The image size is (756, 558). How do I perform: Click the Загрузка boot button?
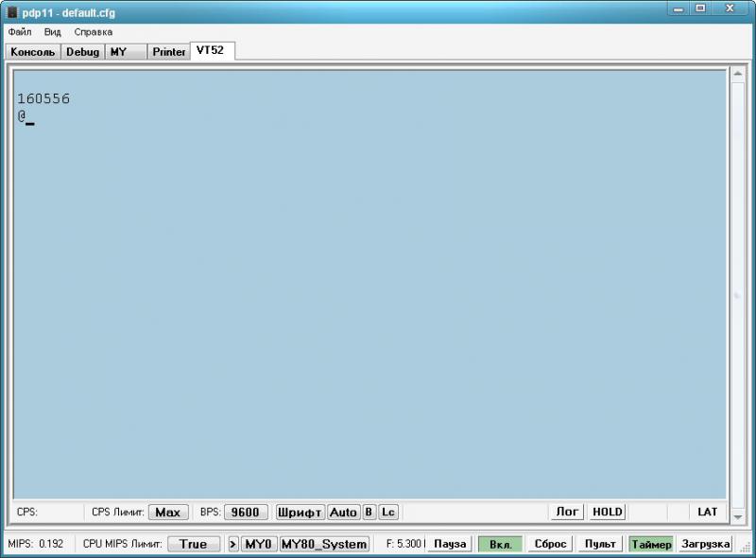(x=705, y=544)
